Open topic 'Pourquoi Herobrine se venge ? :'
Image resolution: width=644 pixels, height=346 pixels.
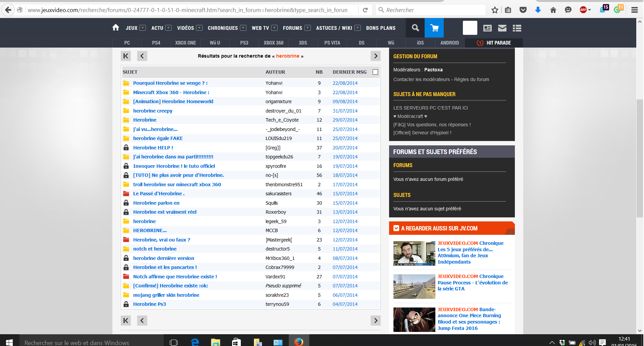(170, 83)
